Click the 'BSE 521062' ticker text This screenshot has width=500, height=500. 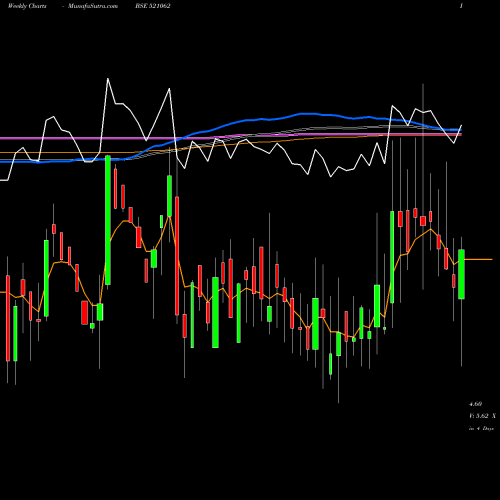tap(153, 6)
